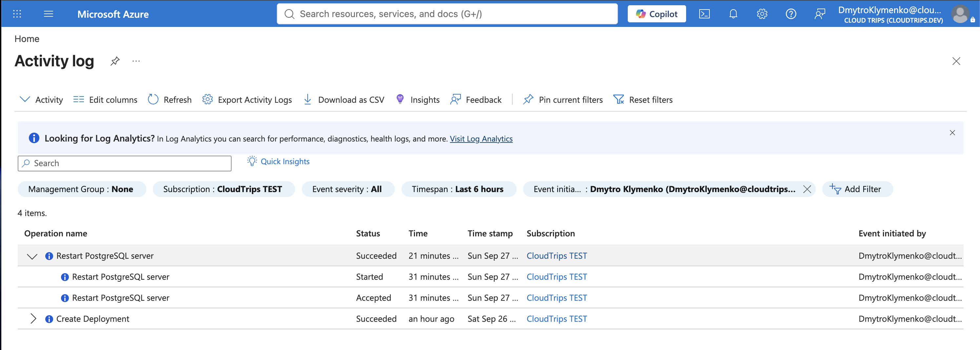This screenshot has width=980, height=350.
Task: Expand the Activity dropdown
Action: 41,100
